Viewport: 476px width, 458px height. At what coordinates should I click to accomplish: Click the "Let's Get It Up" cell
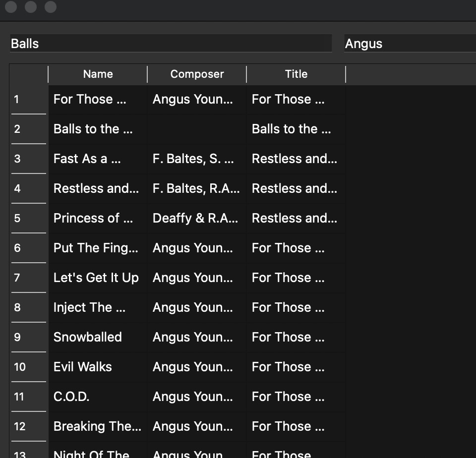click(x=98, y=278)
